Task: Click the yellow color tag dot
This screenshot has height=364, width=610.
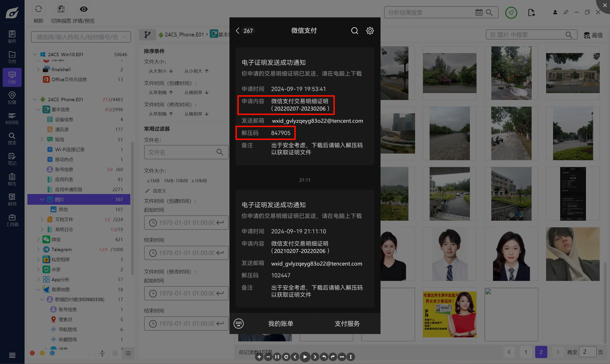Action: (x=42, y=353)
